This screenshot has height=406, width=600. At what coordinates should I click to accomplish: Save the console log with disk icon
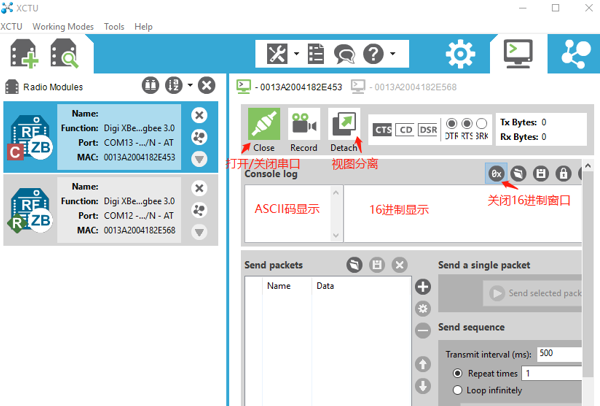click(x=541, y=173)
